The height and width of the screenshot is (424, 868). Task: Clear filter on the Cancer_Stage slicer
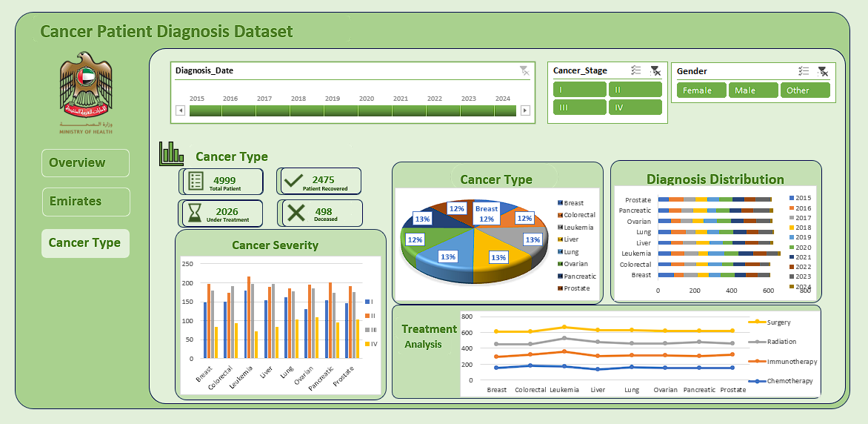point(655,70)
